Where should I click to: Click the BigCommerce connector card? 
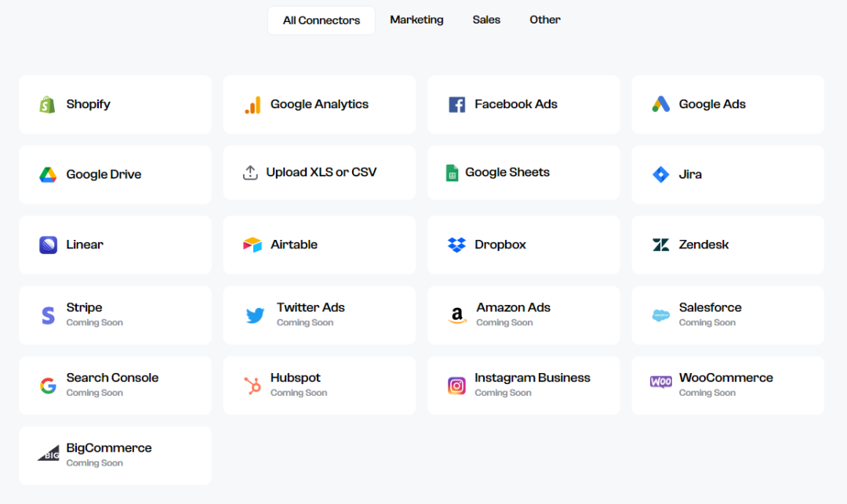(115, 455)
